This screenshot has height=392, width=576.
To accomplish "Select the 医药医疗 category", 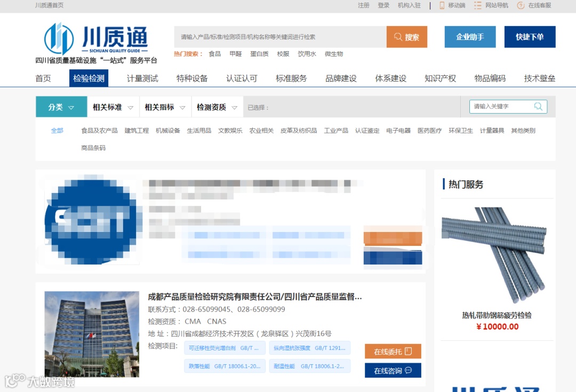I will click(x=429, y=131).
